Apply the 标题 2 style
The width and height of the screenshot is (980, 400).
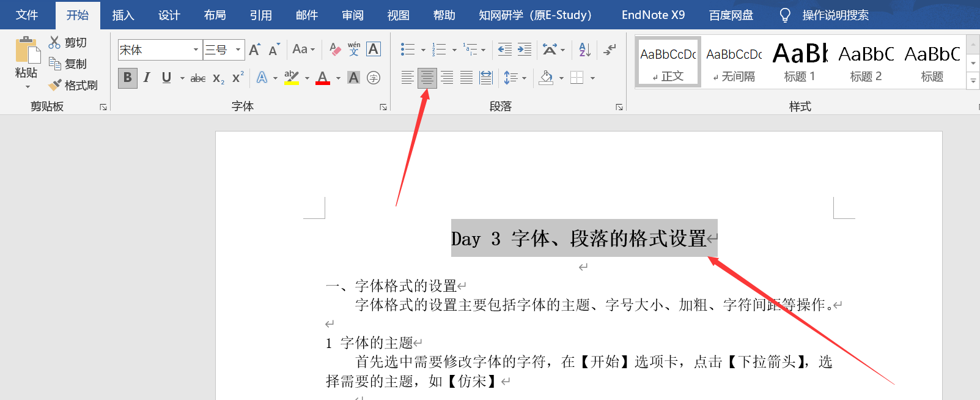click(x=866, y=62)
